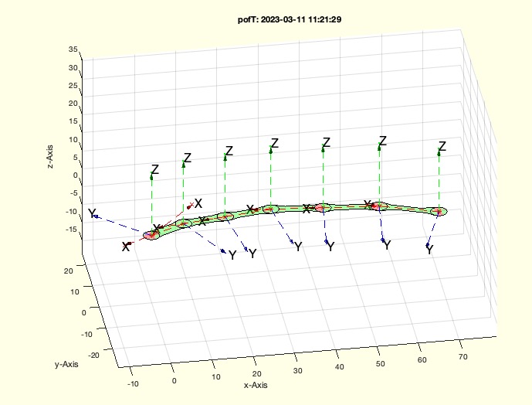The image size is (532, 405).
Task: Select the leftmost ellipse node of the curve
Action: point(151,234)
